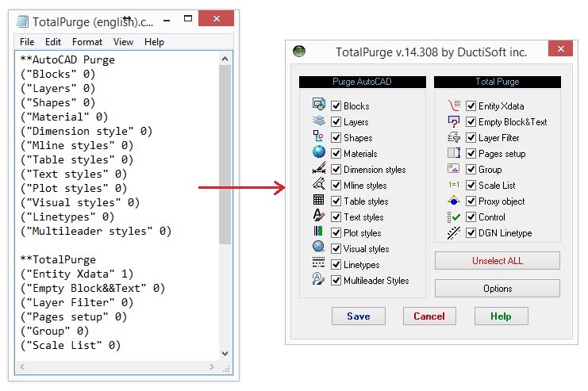
Task: Uncheck the Empty Block&Text checkbox
Action: point(471,122)
